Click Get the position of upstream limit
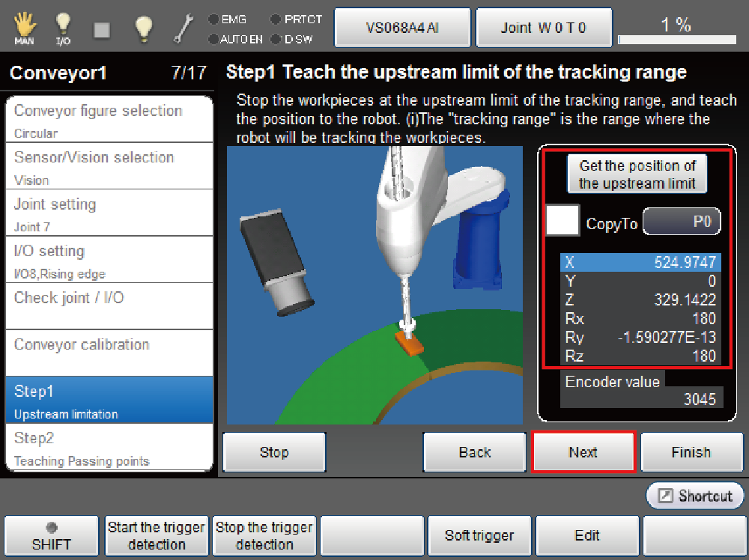Image resolution: width=749 pixels, height=560 pixels. click(637, 174)
